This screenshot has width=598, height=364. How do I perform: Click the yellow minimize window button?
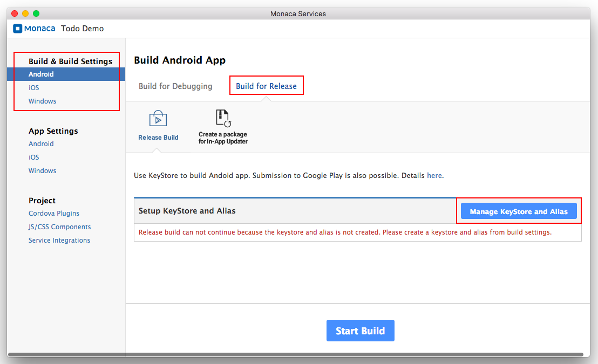click(x=25, y=13)
